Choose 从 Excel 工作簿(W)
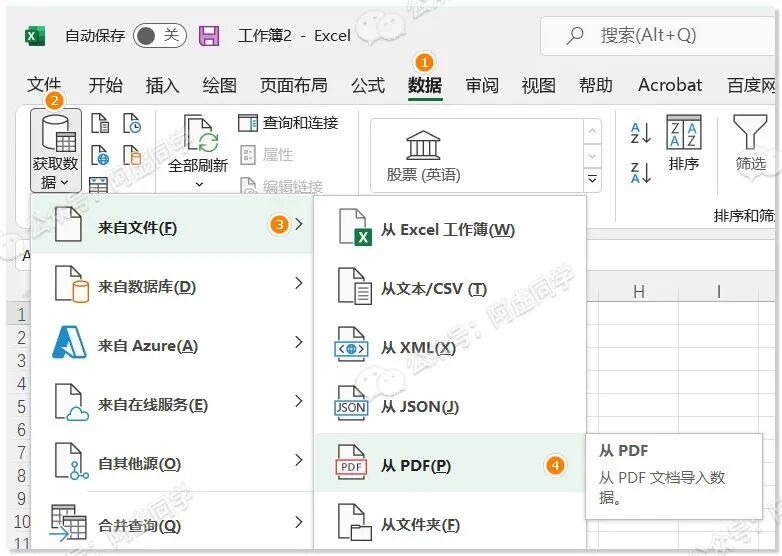This screenshot has height=556, width=782. click(450, 228)
